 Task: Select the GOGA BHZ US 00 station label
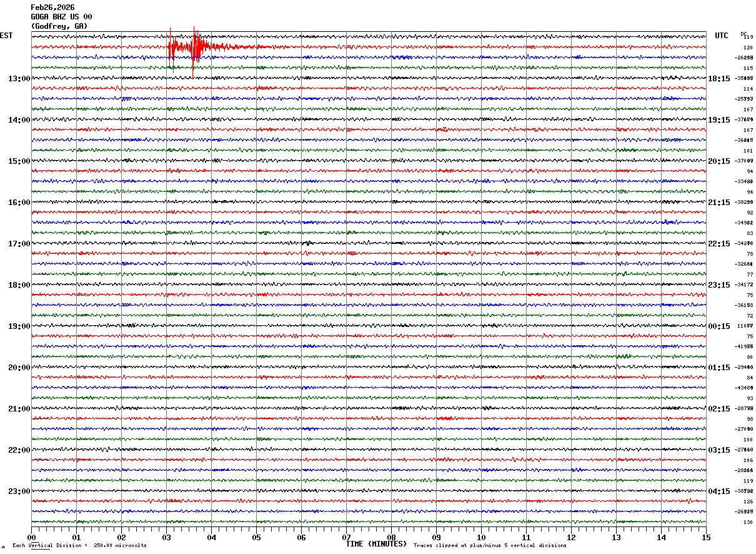coord(61,17)
